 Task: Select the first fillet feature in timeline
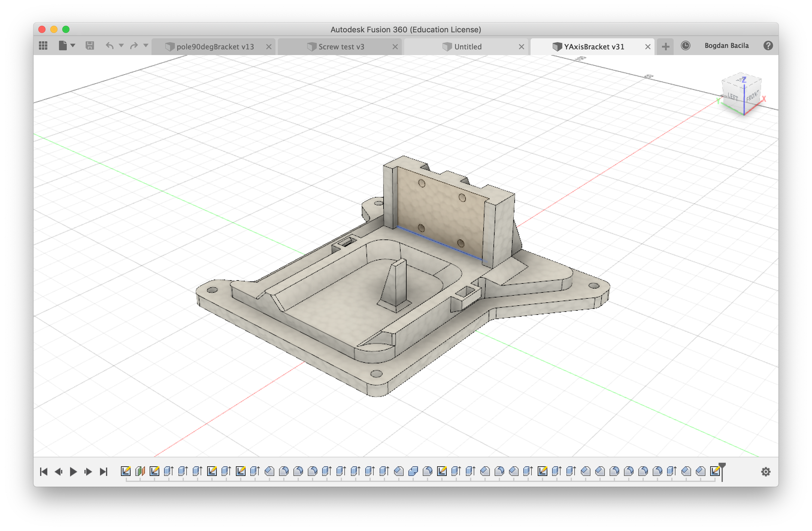pos(284,471)
